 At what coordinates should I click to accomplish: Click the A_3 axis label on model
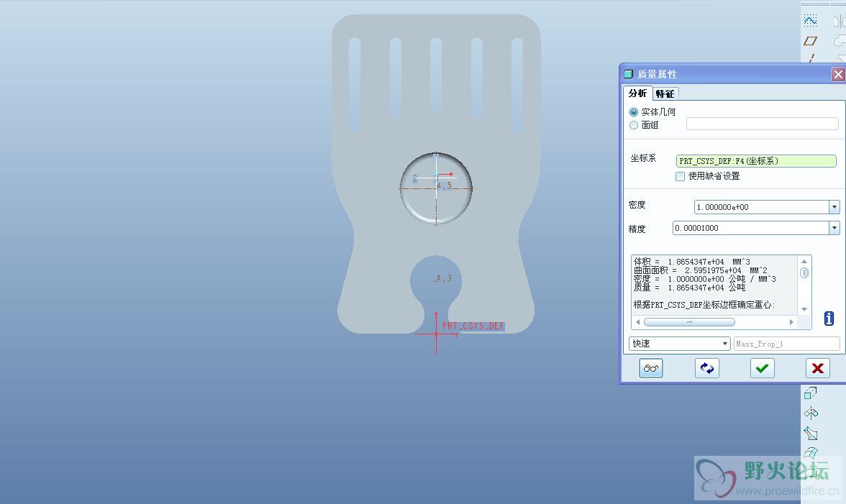click(443, 279)
